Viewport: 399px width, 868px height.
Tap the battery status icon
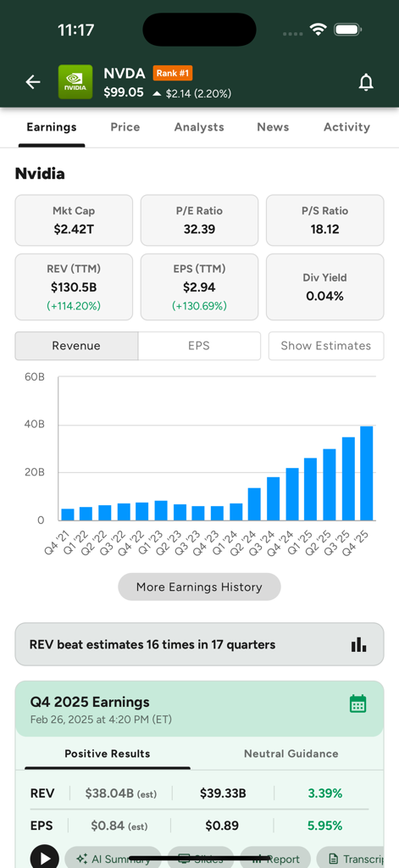click(349, 30)
